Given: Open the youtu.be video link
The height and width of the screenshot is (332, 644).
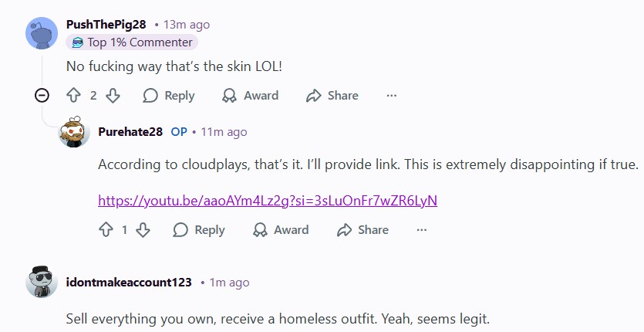Looking at the screenshot, I should pyautogui.click(x=268, y=200).
